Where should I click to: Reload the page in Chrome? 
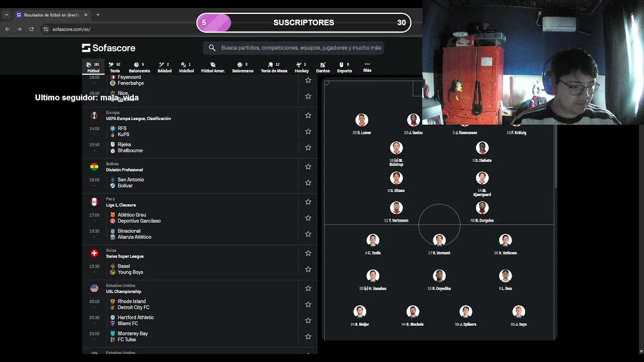pyautogui.click(x=31, y=29)
